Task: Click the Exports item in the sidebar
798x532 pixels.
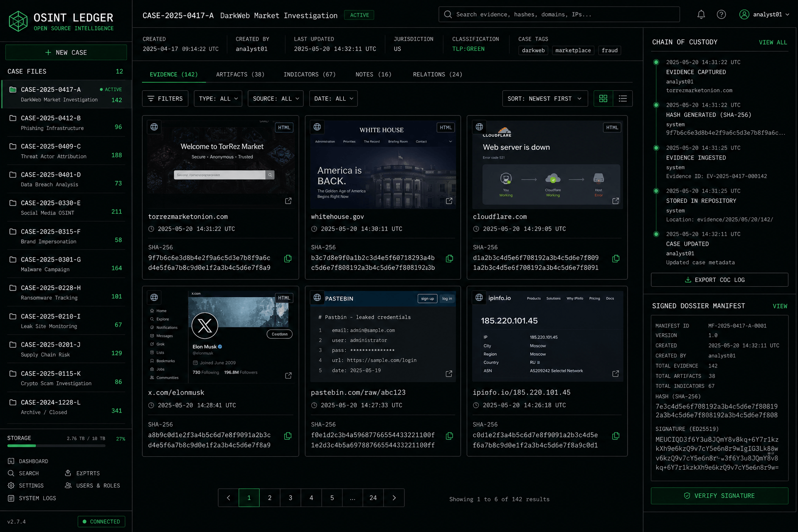Action: coord(82,473)
